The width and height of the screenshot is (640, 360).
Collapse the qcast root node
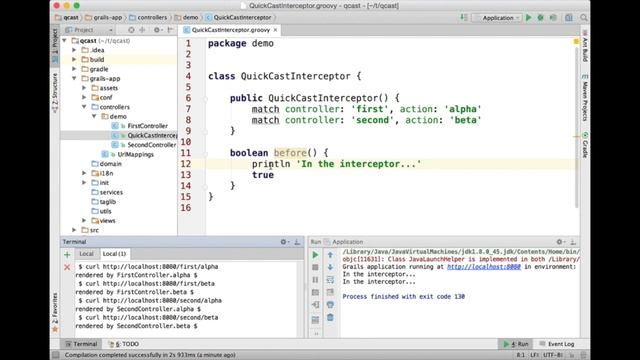tap(64, 40)
